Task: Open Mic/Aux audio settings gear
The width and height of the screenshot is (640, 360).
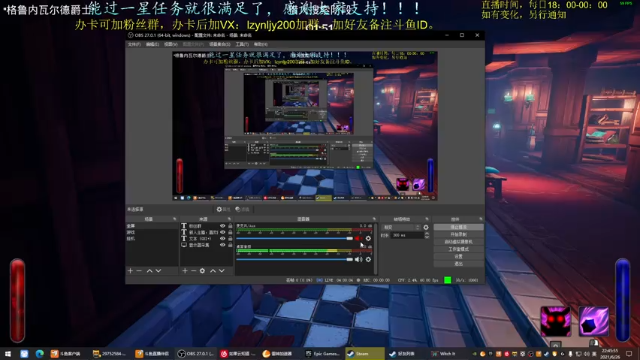Action: (x=368, y=238)
